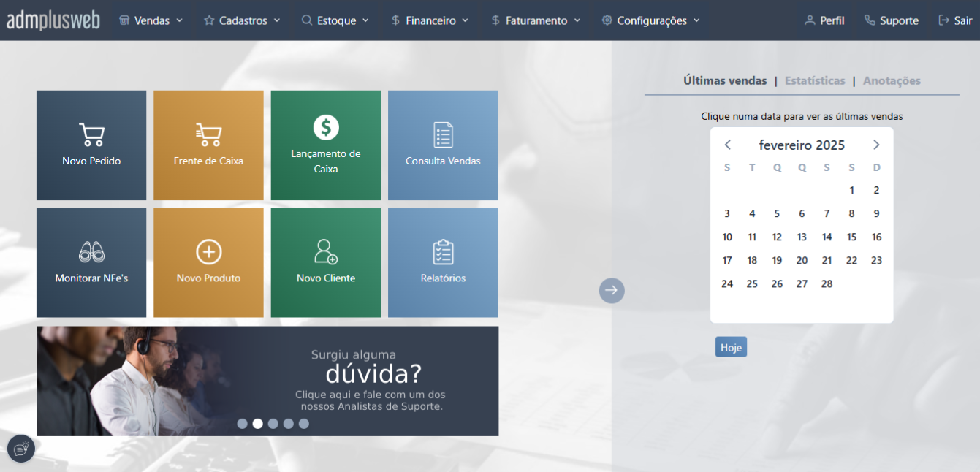Click the 'fevereiro 2025' calendar header
The width and height of the screenshot is (980, 472).
pos(802,145)
